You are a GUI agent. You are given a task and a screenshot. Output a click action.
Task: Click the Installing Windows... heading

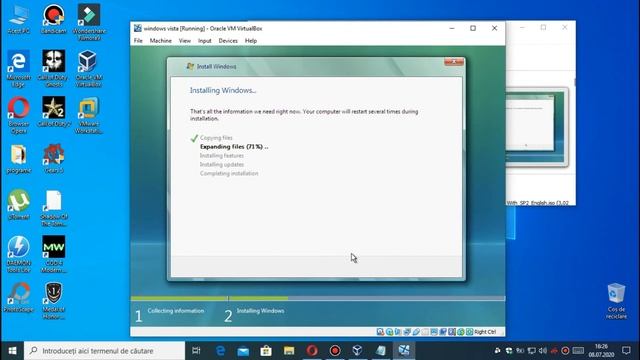tap(223, 90)
